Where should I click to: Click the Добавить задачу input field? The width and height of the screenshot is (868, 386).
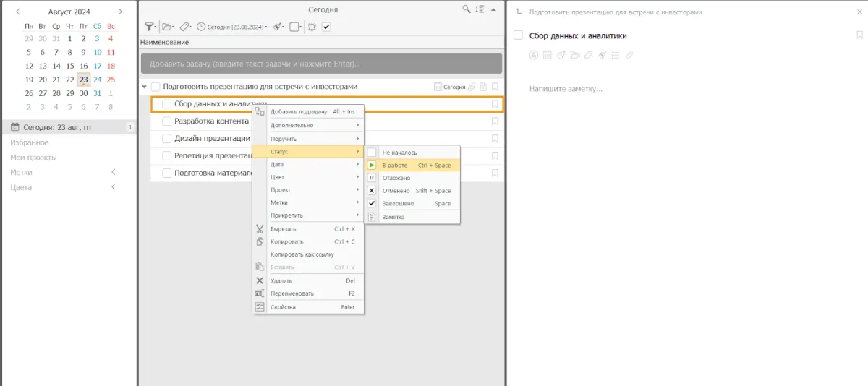321,64
